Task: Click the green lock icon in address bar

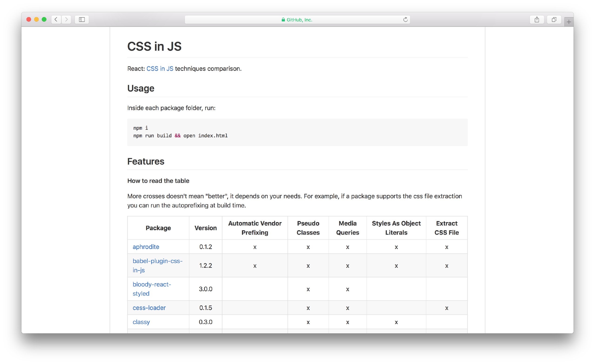Action: (x=283, y=20)
